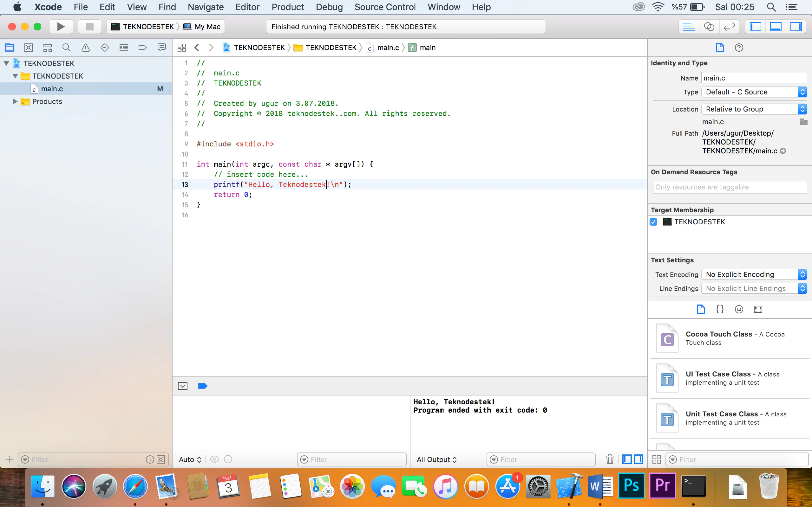Open the Product menu
This screenshot has width=812, height=507.
tap(288, 7)
